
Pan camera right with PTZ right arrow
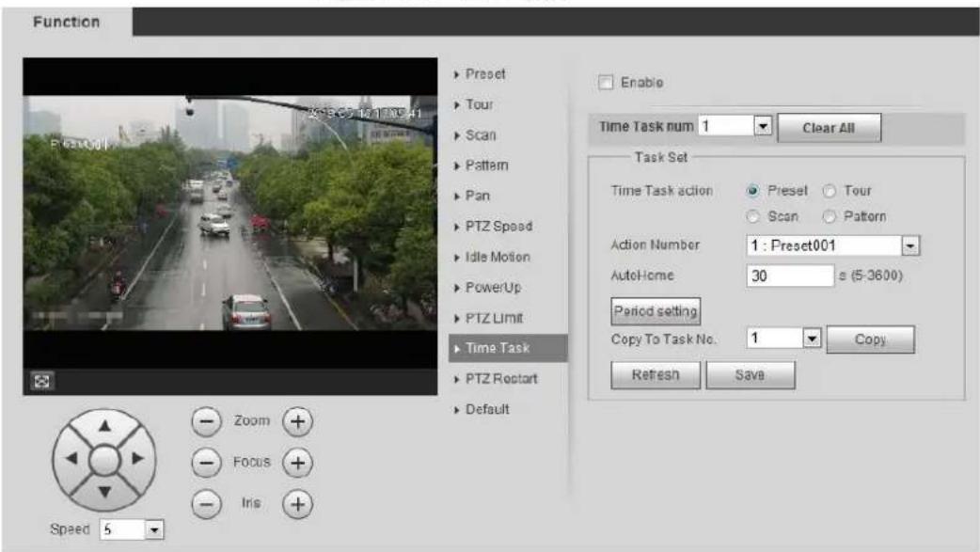(x=137, y=458)
